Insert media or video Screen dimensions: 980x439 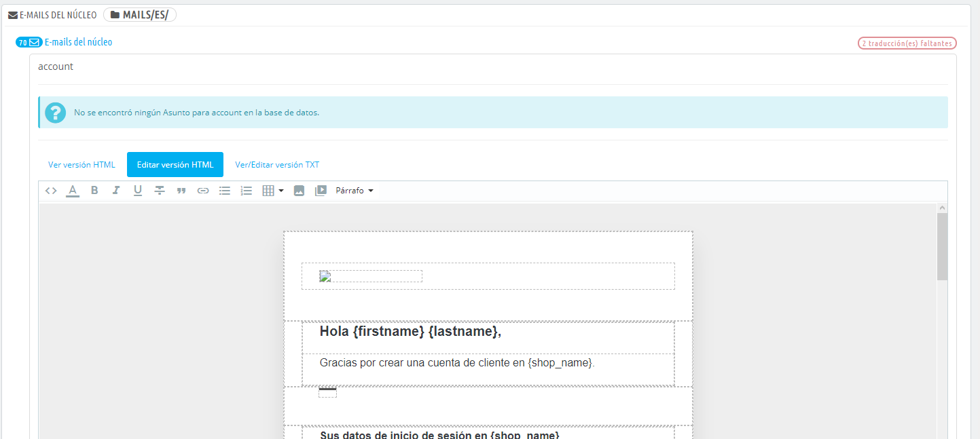pyautogui.click(x=321, y=191)
